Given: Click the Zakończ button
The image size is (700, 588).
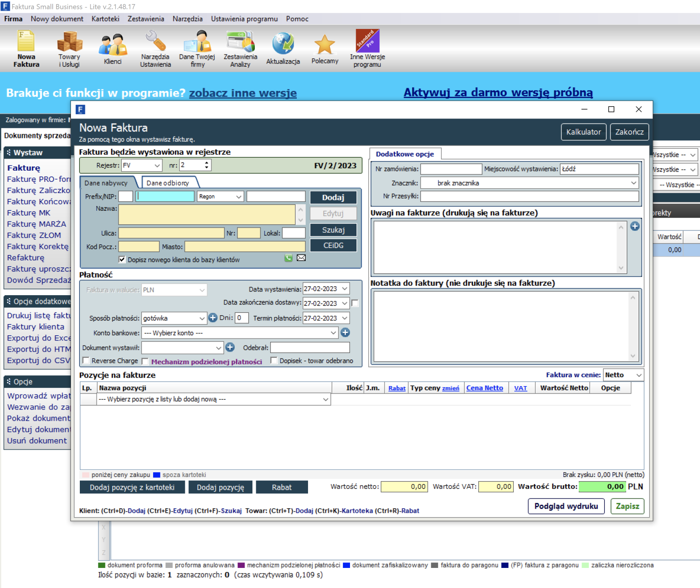Looking at the screenshot, I should (x=629, y=132).
